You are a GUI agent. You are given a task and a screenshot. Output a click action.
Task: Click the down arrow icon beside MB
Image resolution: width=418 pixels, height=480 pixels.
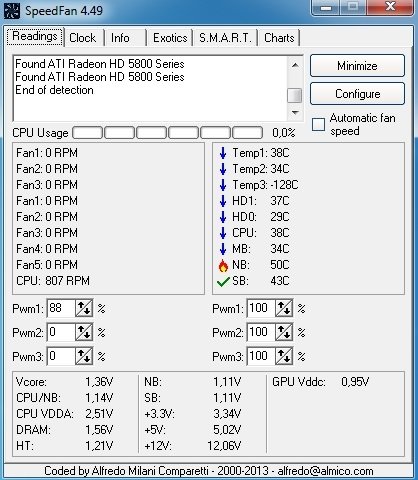click(x=223, y=249)
